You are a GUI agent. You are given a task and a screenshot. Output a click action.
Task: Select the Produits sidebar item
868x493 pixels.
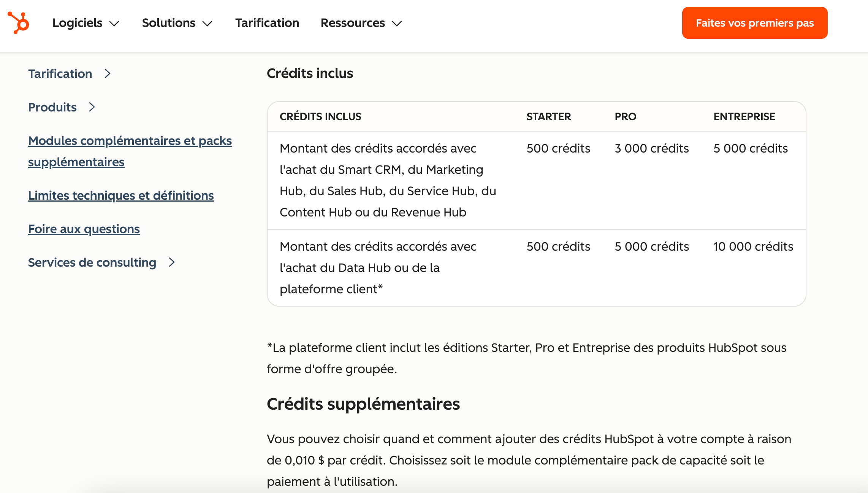52,107
